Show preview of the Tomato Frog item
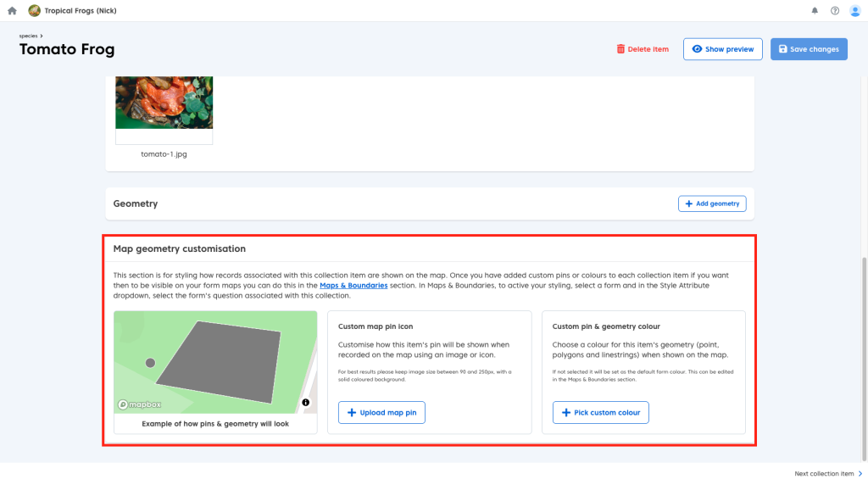The height and width of the screenshot is (485, 868). [x=723, y=49]
